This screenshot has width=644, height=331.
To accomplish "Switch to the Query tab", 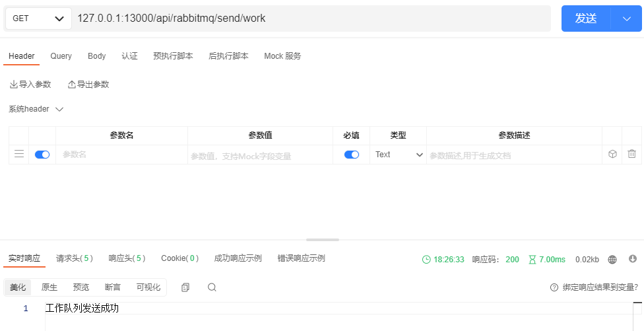I will tap(61, 56).
